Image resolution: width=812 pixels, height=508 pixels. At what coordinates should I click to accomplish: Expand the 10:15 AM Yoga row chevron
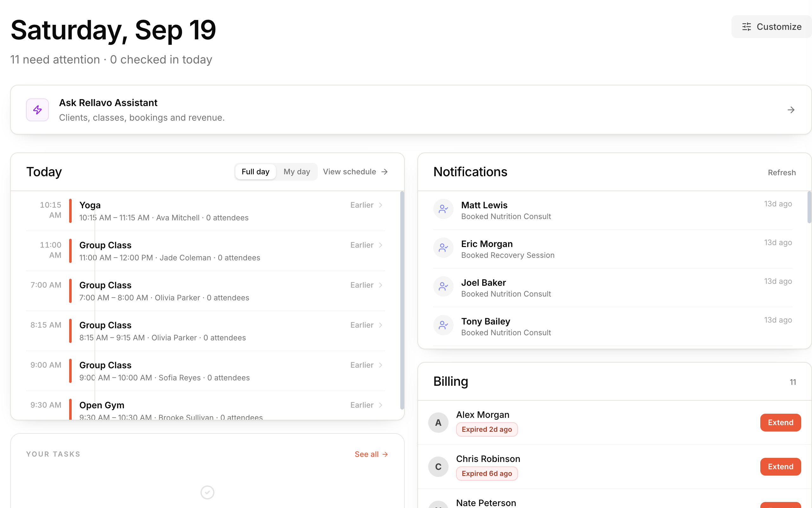381,205
